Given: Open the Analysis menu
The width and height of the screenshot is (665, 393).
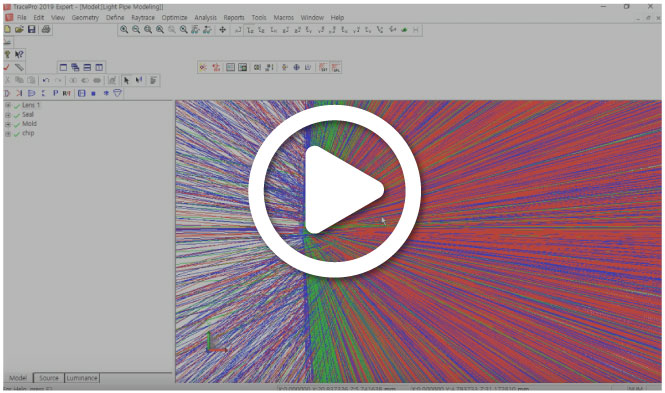Looking at the screenshot, I should 205,17.
